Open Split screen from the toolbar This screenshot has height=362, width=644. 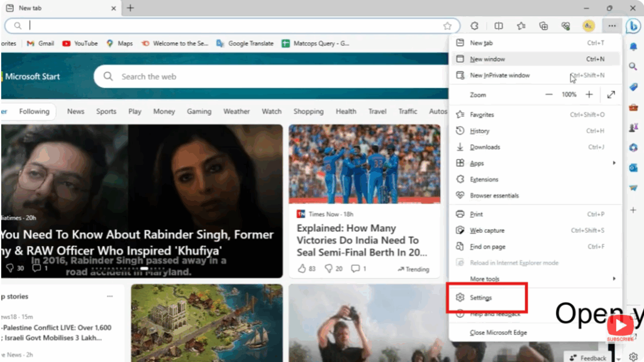pos(499,26)
